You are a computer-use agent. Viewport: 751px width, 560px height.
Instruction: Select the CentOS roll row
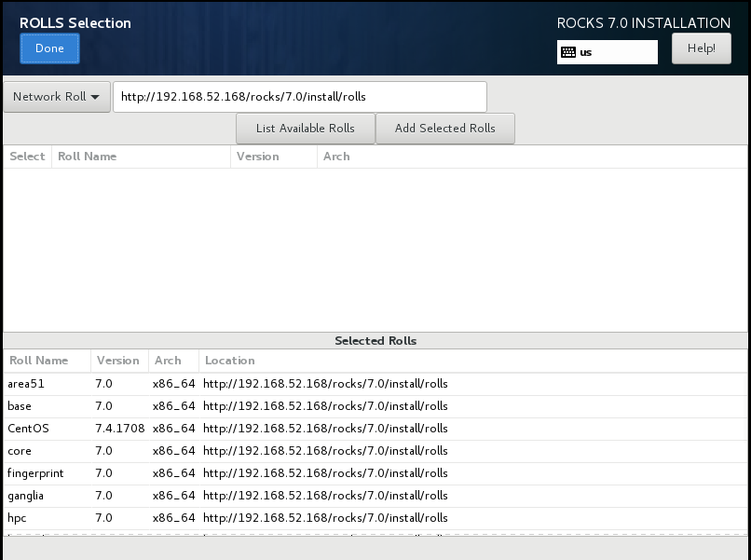[375, 429]
